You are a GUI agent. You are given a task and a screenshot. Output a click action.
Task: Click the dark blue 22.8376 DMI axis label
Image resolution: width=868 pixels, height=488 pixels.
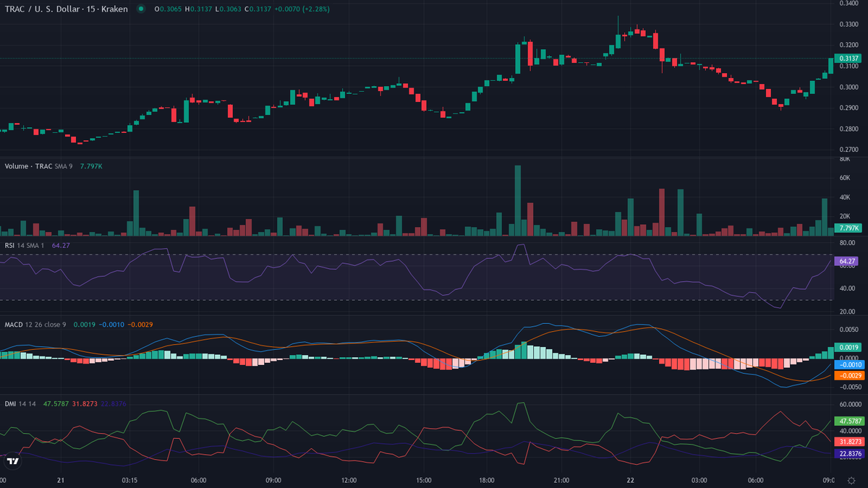[x=848, y=453]
